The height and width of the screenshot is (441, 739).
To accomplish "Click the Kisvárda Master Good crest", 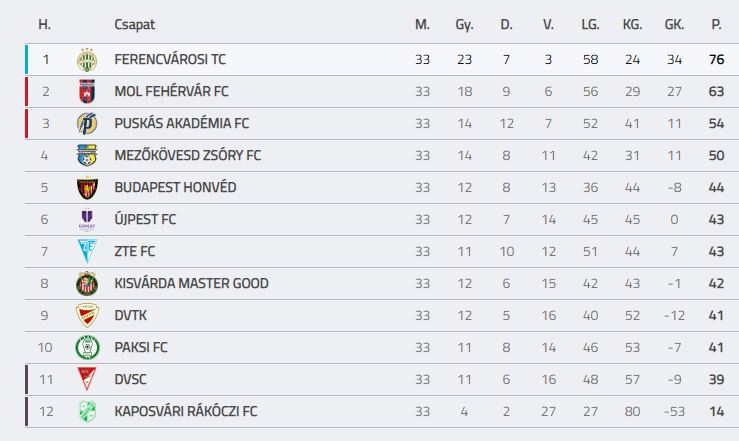I will click(87, 284).
